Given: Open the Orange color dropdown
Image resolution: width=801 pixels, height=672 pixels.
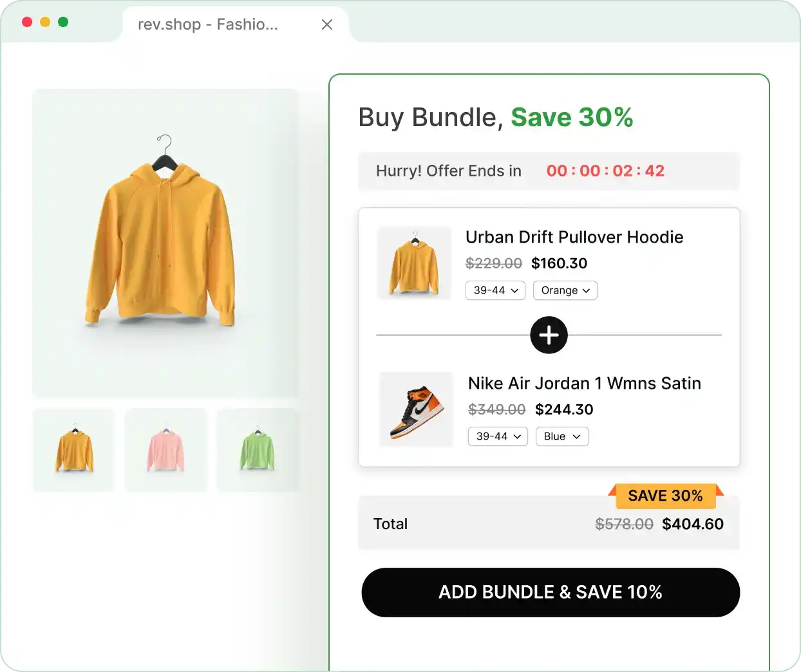Looking at the screenshot, I should 565,290.
